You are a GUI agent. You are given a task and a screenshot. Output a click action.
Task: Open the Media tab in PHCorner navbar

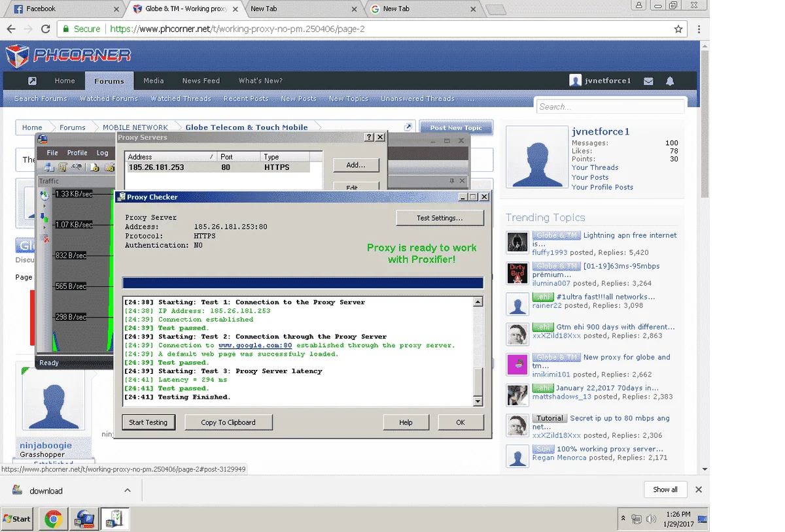[154, 81]
